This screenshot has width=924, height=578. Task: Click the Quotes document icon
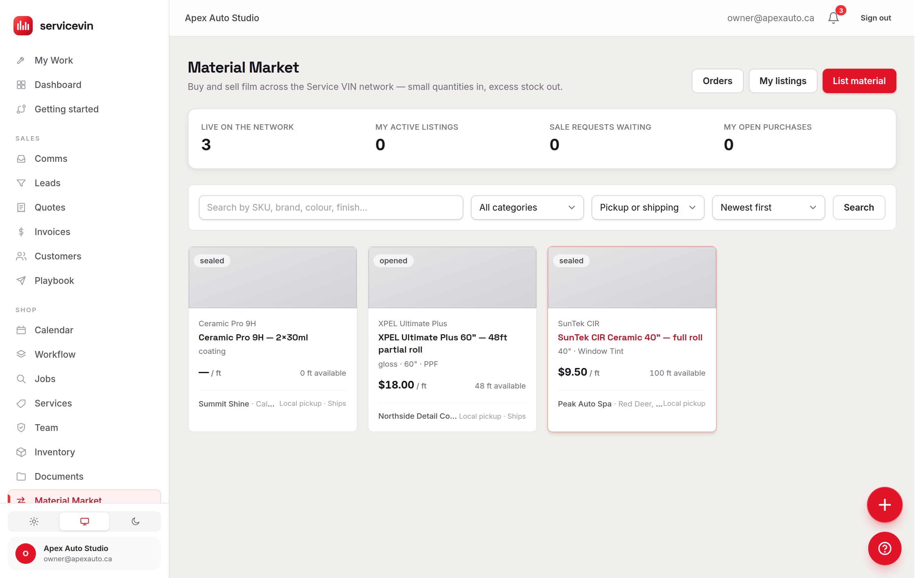21,207
